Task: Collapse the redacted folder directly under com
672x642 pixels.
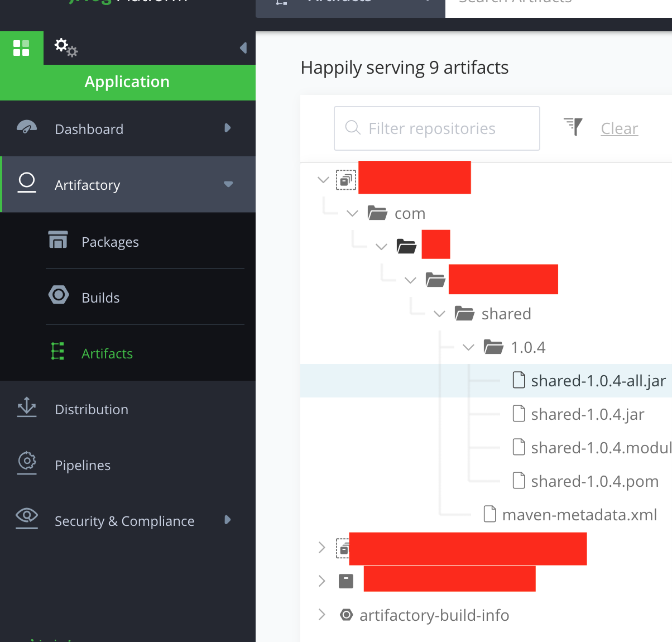Action: click(x=381, y=247)
